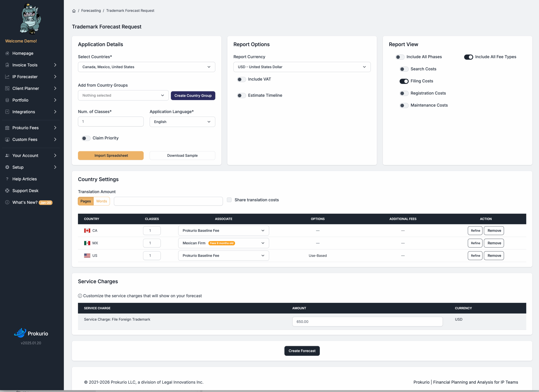Turn off the Filing Costs toggle

(x=404, y=81)
